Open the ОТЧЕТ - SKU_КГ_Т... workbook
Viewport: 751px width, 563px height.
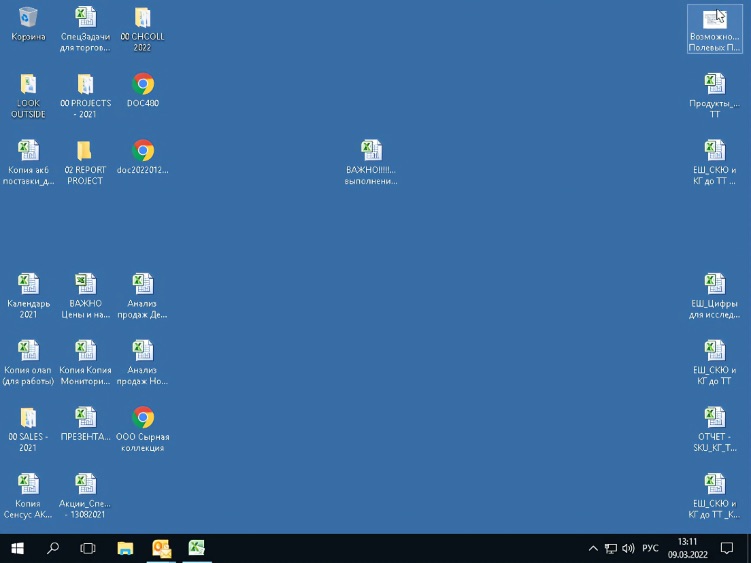[714, 418]
